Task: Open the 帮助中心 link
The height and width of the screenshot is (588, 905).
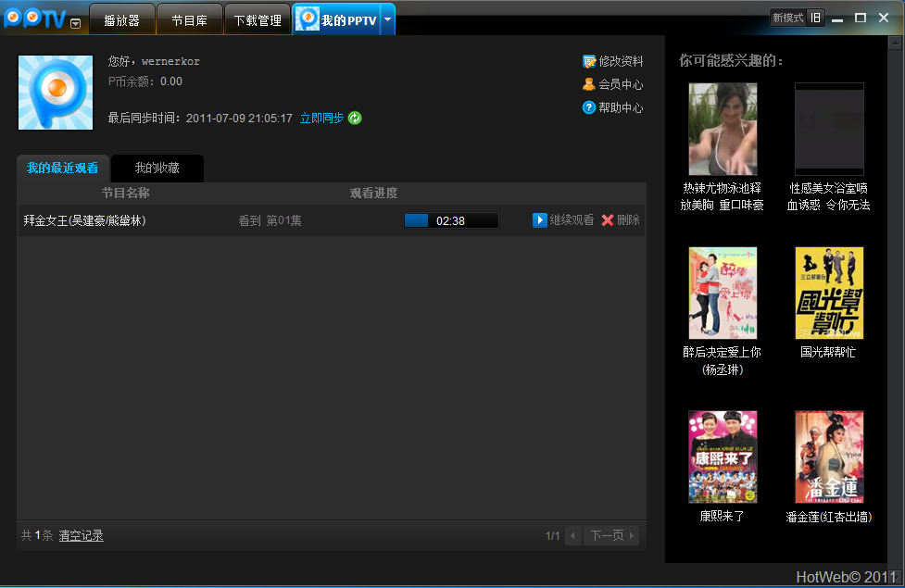Action: click(621, 107)
